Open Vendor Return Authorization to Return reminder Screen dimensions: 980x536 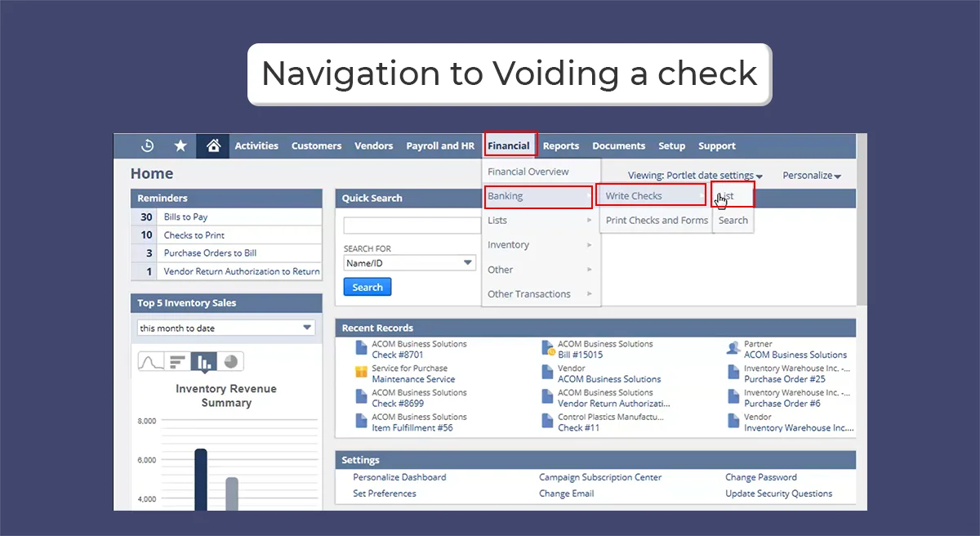pyautogui.click(x=242, y=271)
